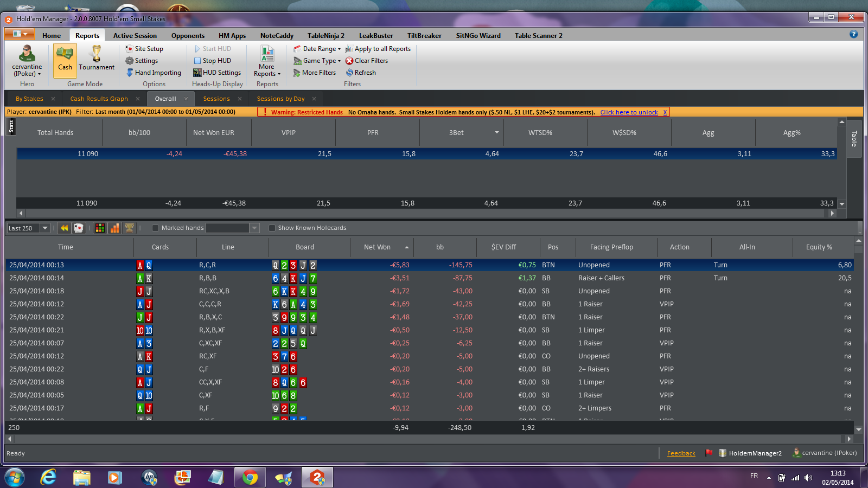Enable Show Known Holecards
Viewport: 868px width, 488px height.
pyautogui.click(x=272, y=228)
